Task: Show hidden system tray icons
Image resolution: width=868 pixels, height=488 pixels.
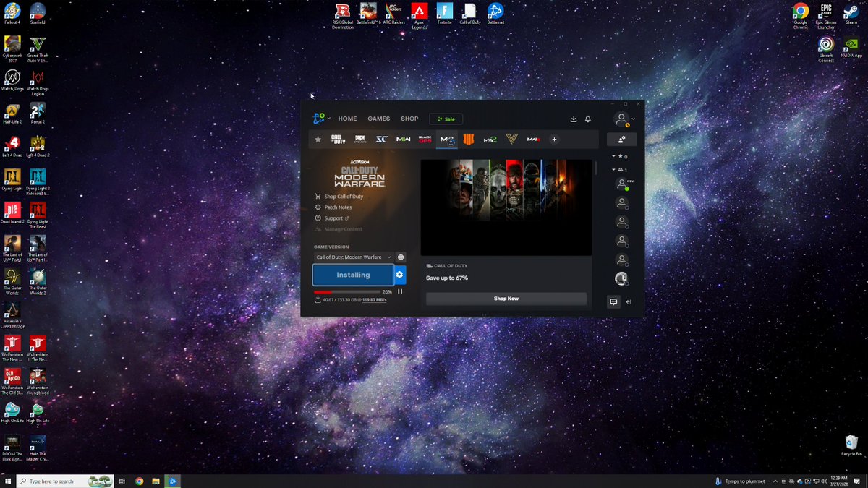Action: click(775, 481)
